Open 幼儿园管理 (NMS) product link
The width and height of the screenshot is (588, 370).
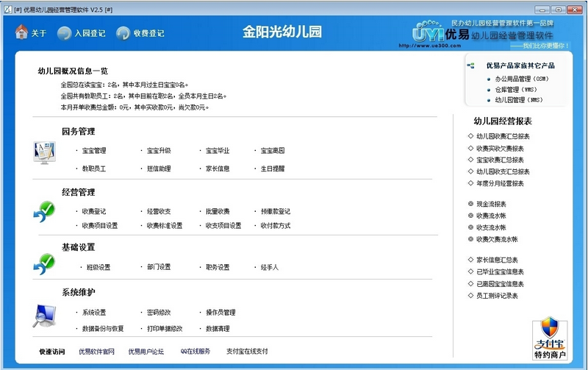click(519, 100)
